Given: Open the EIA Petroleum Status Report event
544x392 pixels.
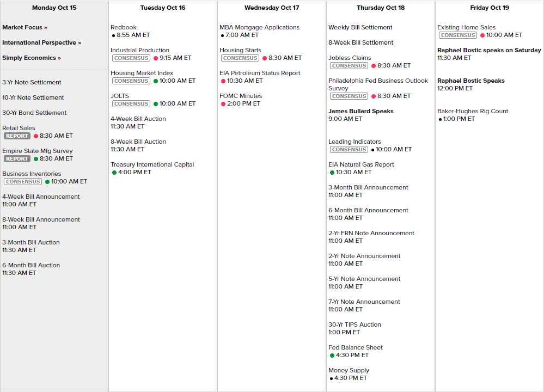Looking at the screenshot, I should coord(260,73).
